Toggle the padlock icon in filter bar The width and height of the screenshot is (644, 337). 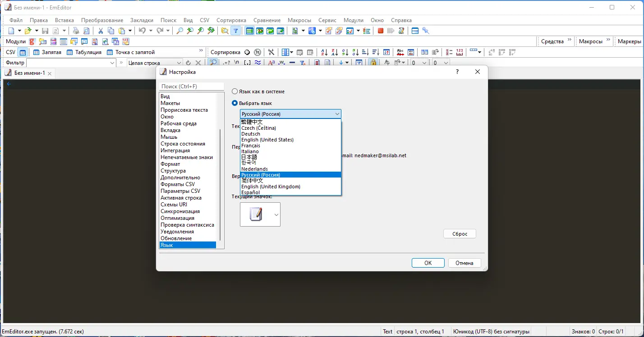coord(373,63)
